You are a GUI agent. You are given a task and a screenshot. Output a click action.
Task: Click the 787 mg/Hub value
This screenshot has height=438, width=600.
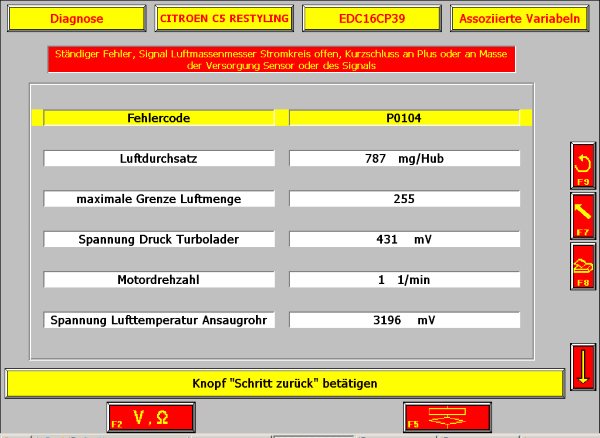[404, 158]
